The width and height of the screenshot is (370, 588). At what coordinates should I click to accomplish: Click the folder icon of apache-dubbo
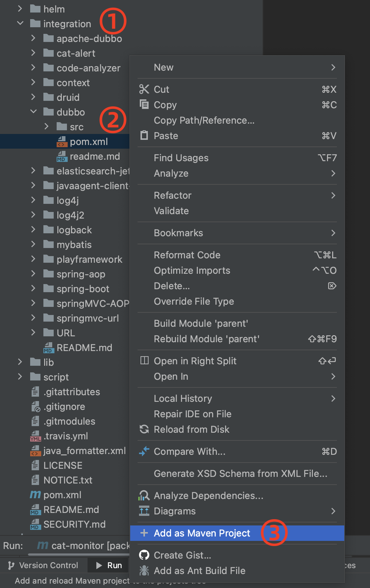49,38
